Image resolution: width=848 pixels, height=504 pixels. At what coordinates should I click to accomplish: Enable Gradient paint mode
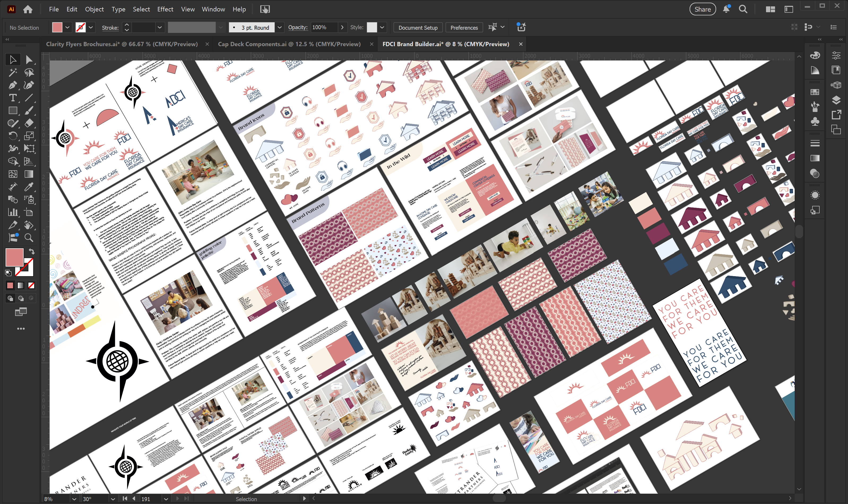pyautogui.click(x=21, y=286)
